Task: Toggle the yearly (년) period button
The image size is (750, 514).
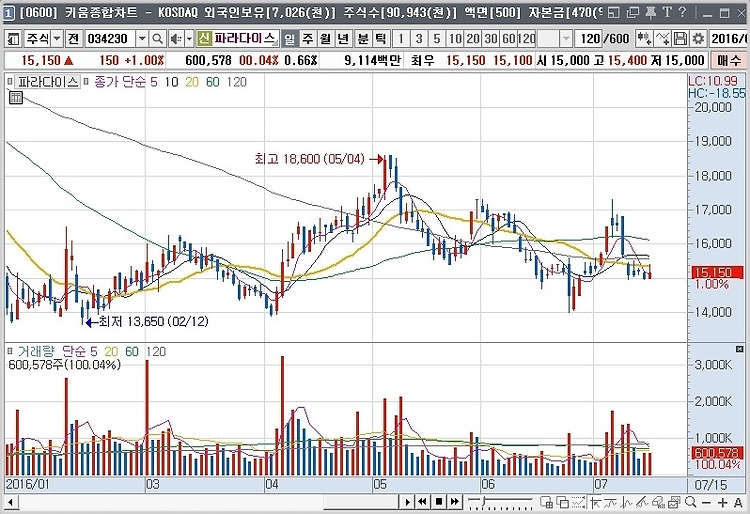Action: coord(343,38)
